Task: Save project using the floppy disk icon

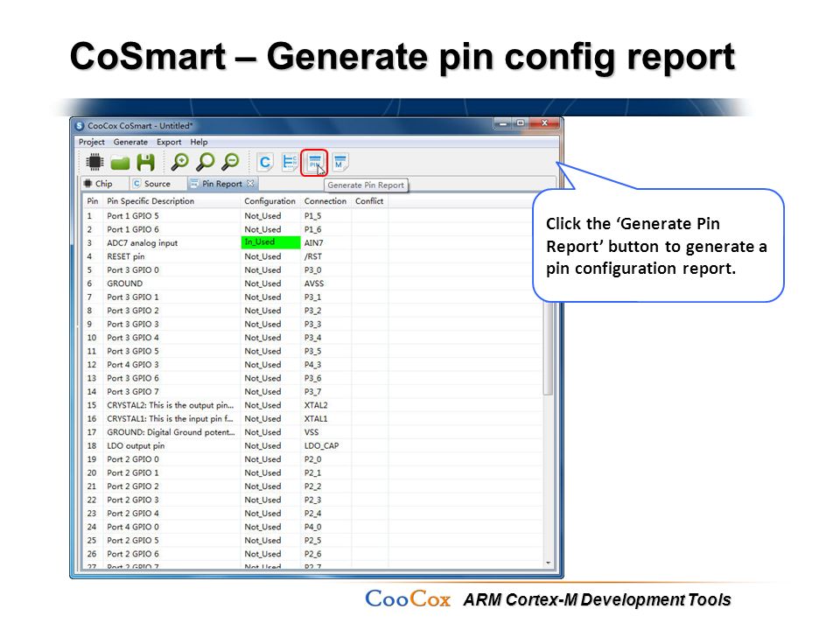Action: coord(145,162)
